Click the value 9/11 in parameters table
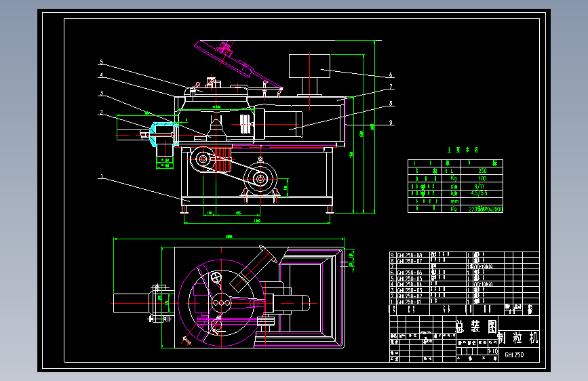Viewport: 588px width, 381px height. click(479, 186)
